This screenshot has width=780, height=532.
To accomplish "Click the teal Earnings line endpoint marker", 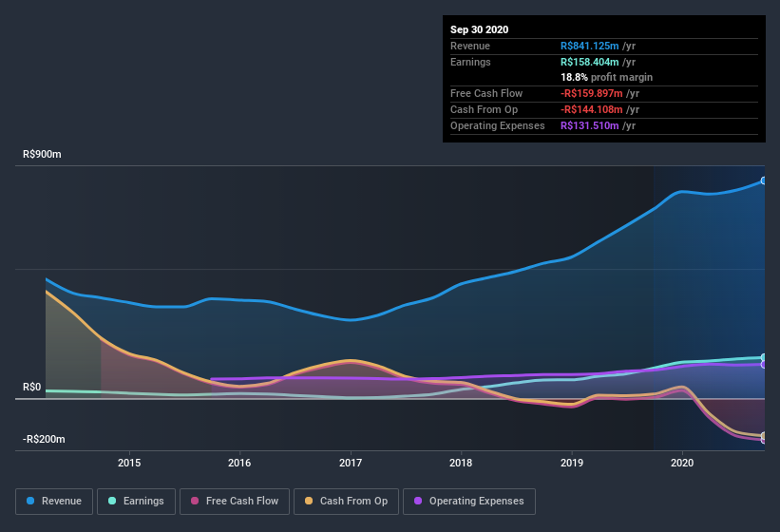I will click(x=764, y=358).
